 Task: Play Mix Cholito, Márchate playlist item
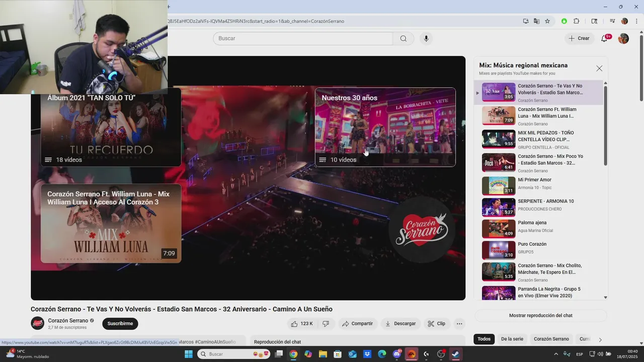pyautogui.click(x=540, y=272)
